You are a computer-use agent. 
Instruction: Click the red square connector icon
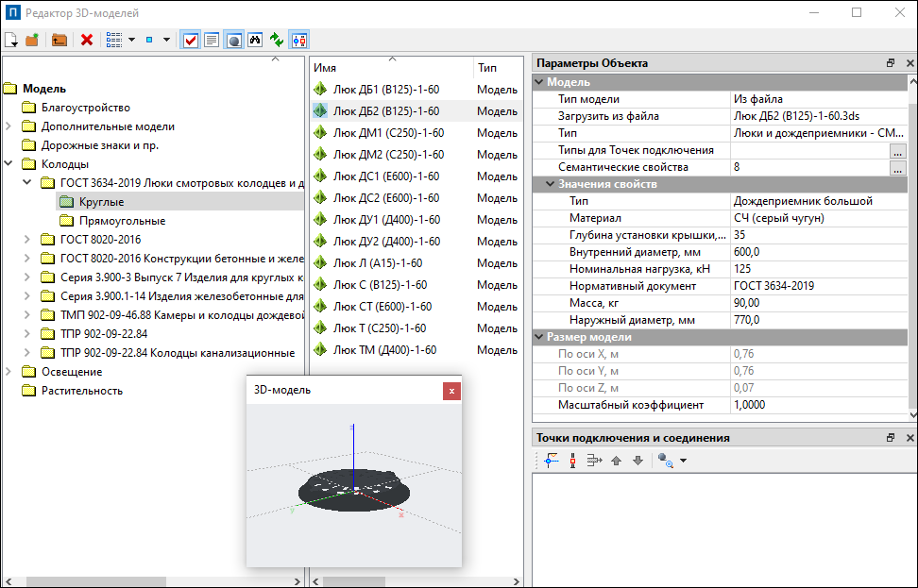[572, 461]
